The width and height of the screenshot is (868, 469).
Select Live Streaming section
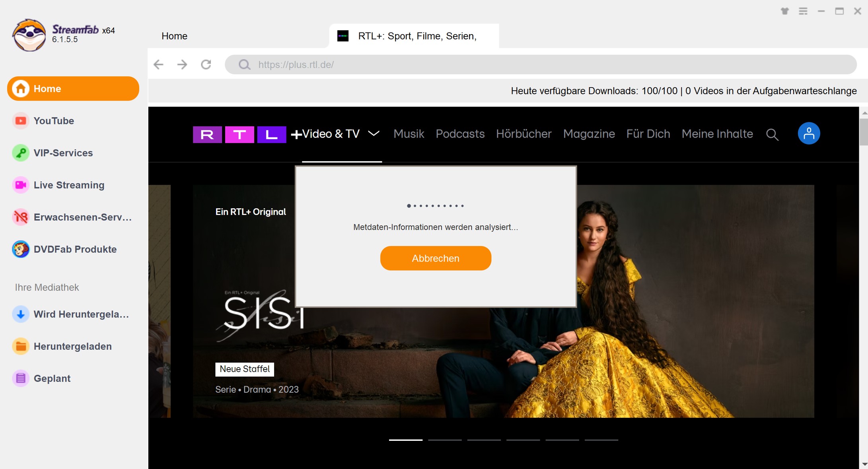pyautogui.click(x=73, y=185)
